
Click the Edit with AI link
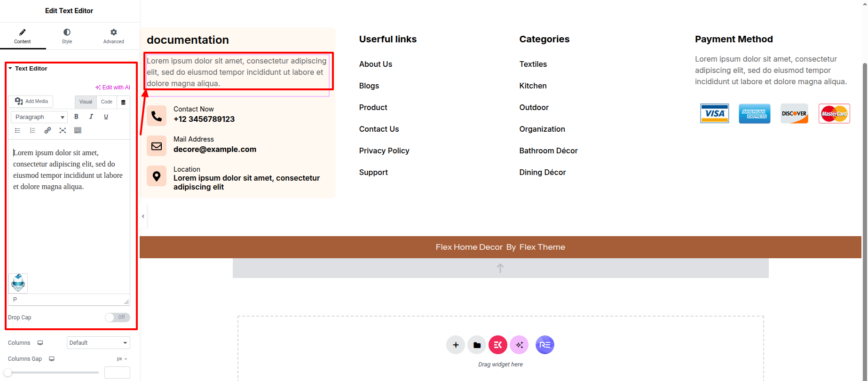[113, 87]
